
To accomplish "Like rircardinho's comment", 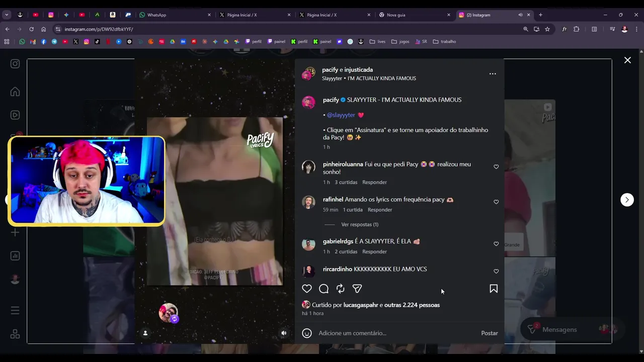I will 496,271.
